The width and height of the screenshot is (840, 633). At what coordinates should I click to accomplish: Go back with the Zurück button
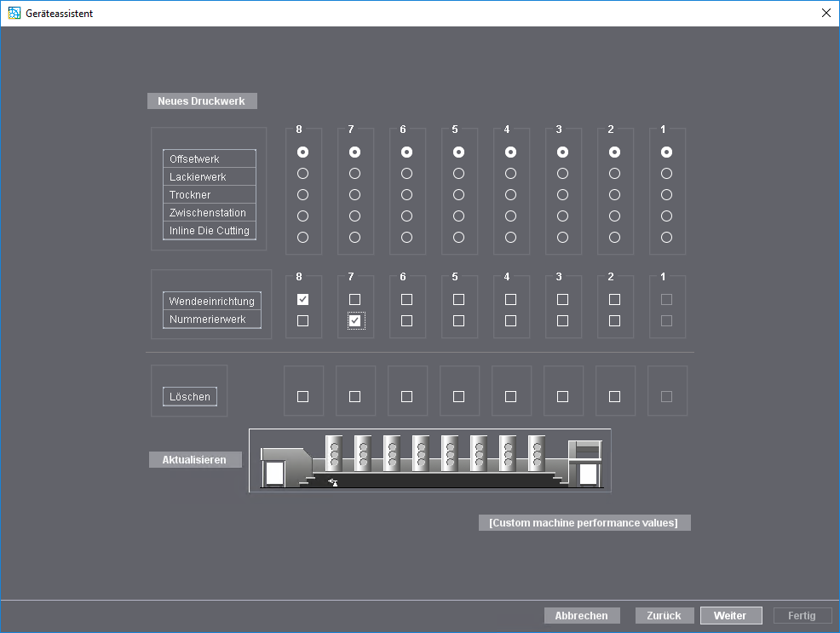pyautogui.click(x=665, y=615)
